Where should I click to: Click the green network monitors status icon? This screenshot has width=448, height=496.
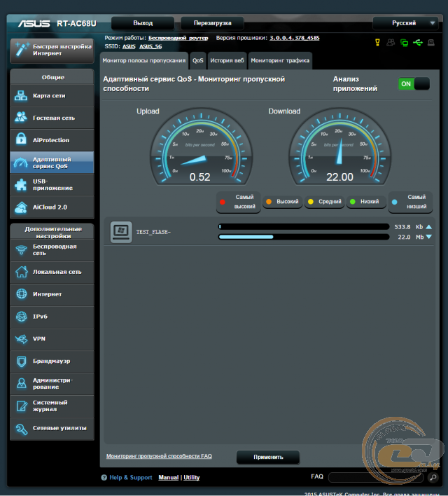(404, 43)
